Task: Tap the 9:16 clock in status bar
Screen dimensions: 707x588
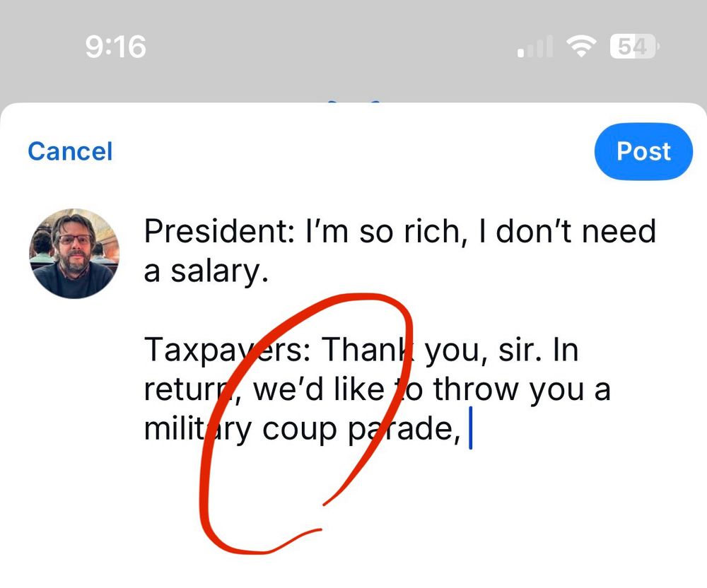Action: coord(115,47)
